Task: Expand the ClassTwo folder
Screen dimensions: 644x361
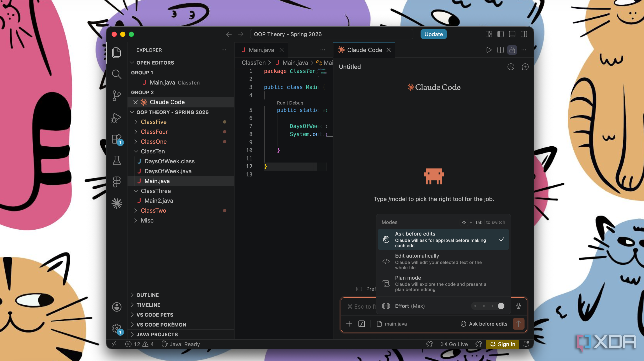Action: [x=181, y=211]
